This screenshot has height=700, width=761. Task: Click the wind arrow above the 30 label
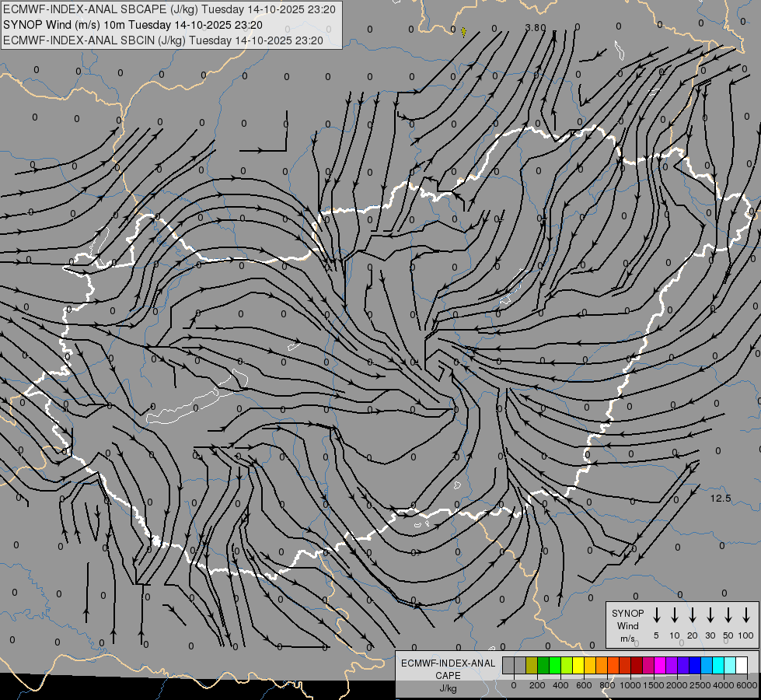pos(710,615)
